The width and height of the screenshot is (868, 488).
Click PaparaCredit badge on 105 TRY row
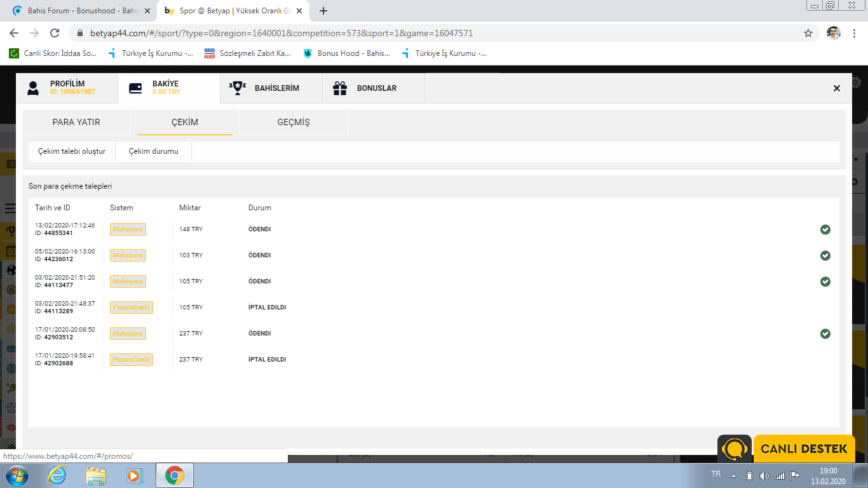click(x=132, y=308)
